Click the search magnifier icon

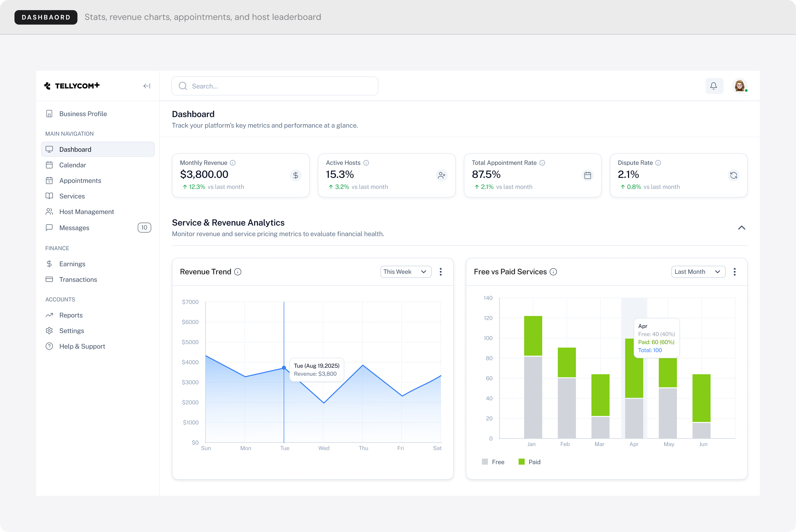[x=183, y=86]
